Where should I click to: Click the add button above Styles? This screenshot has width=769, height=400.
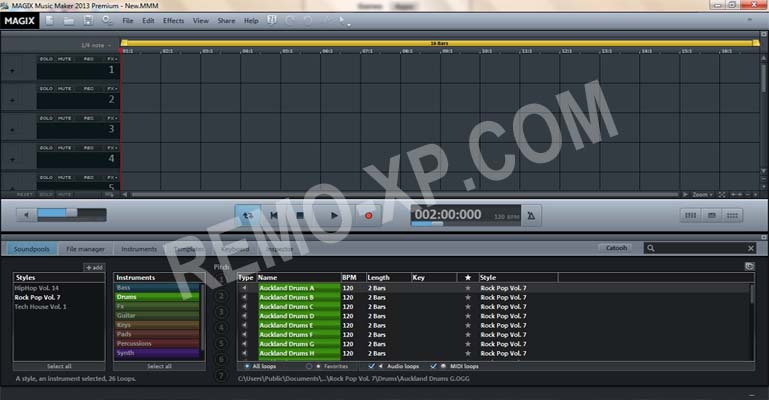coord(94,267)
